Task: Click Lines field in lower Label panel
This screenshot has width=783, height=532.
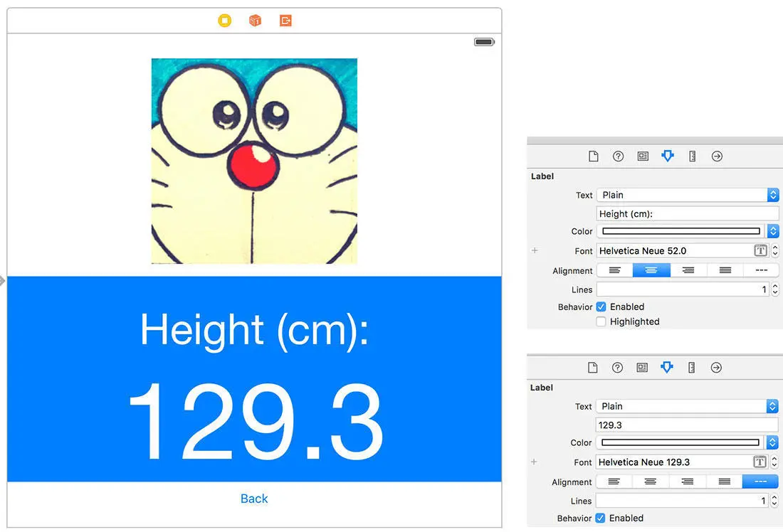Action: (x=682, y=501)
